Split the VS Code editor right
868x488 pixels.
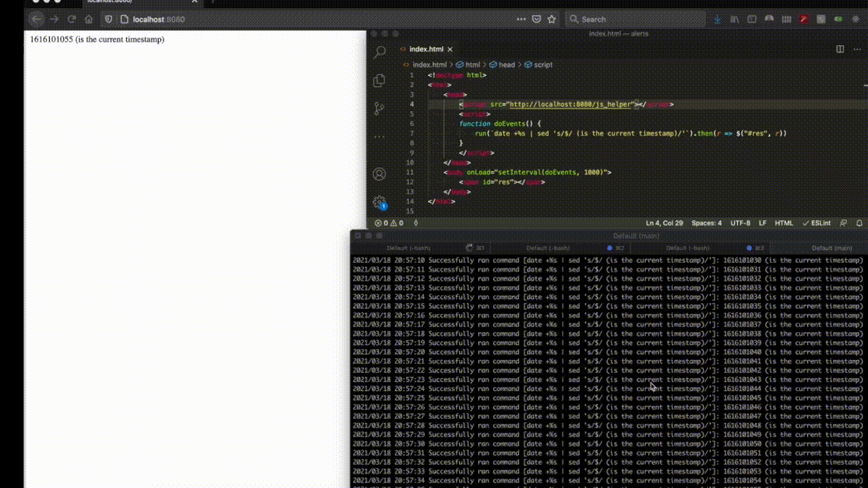coord(840,49)
